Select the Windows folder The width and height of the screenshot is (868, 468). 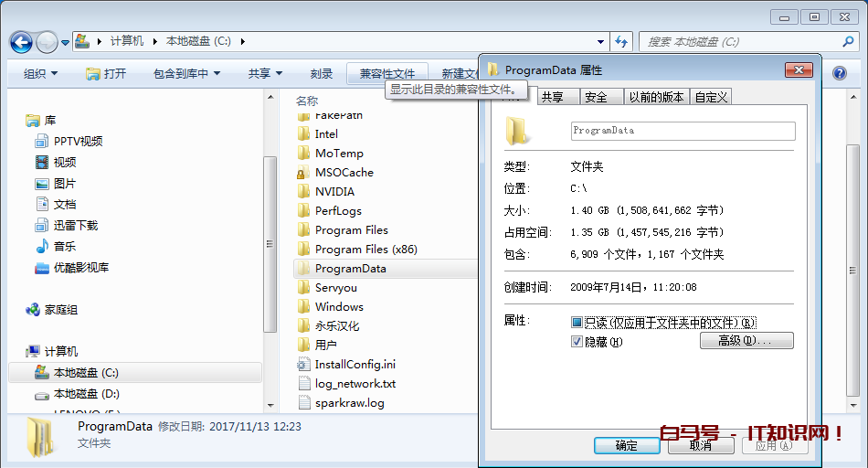click(x=339, y=307)
